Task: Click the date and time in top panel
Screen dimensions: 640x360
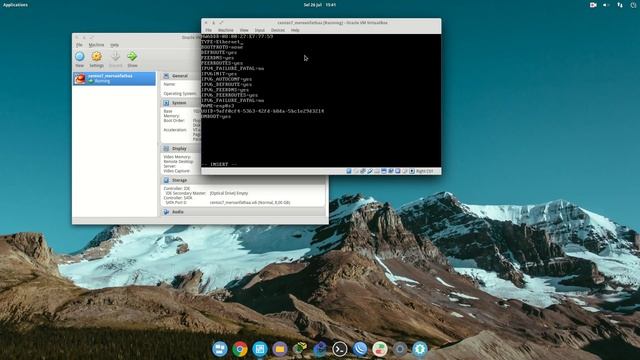Action: coord(320,5)
